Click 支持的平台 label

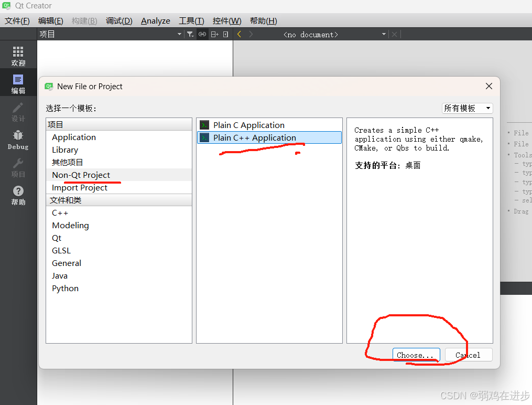377,165
